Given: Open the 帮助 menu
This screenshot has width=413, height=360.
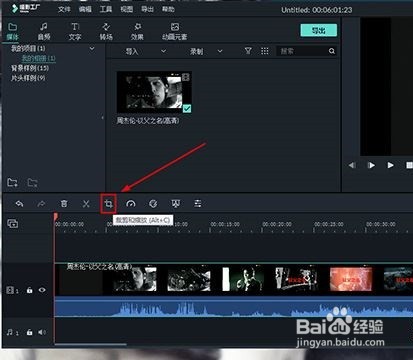Looking at the screenshot, I should [x=168, y=9].
